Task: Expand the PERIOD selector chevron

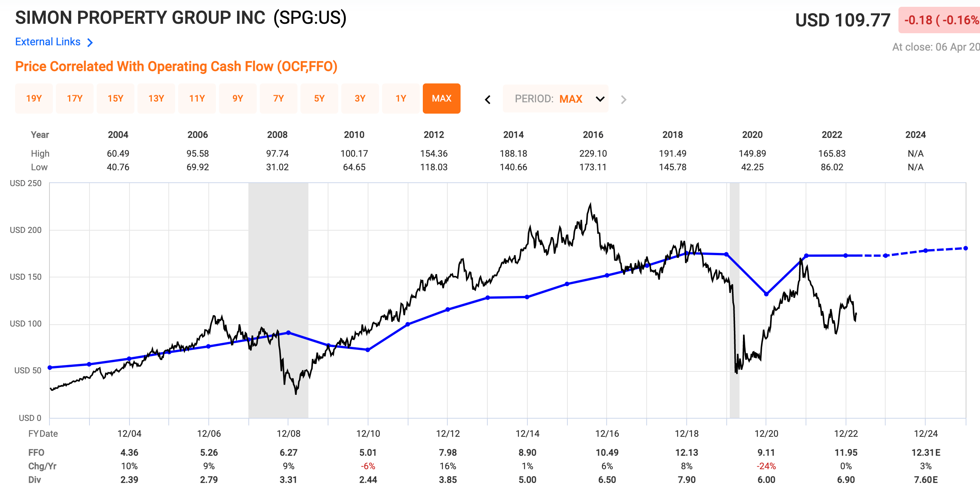Action: 600,99
